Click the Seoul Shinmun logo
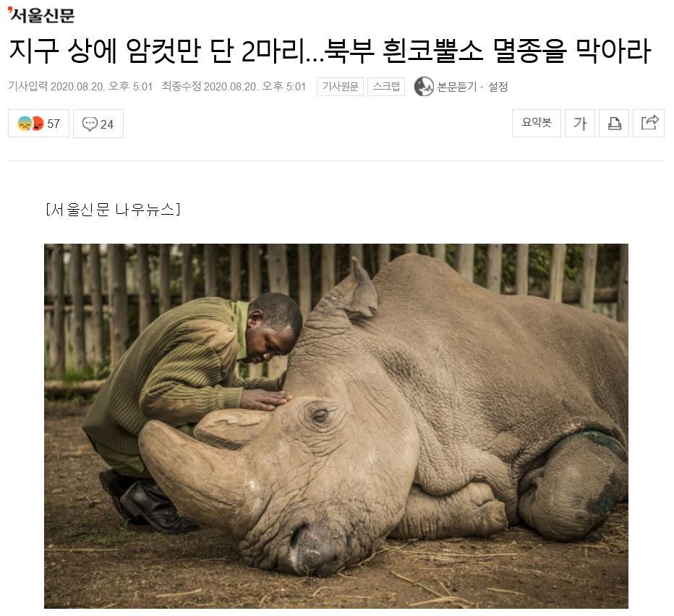The width and height of the screenshot is (674, 616). coord(40,15)
